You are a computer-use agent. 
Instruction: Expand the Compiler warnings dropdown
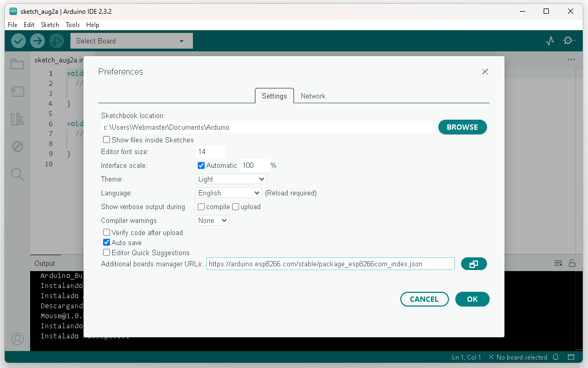213,221
